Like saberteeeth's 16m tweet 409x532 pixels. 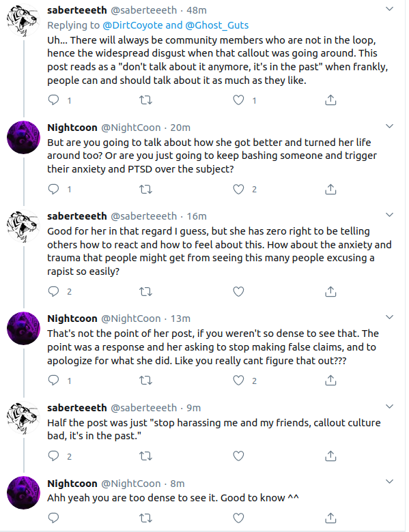pyautogui.click(x=238, y=291)
